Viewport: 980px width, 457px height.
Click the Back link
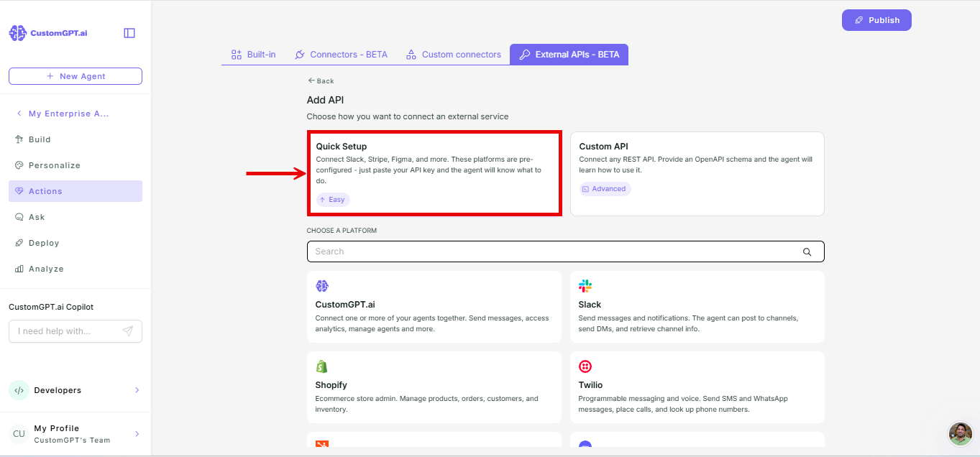click(321, 80)
